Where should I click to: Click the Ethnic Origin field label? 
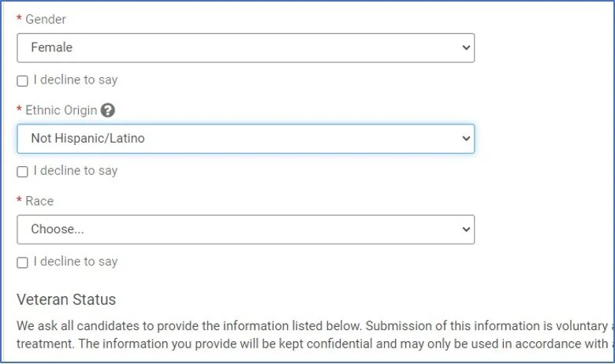pyautogui.click(x=61, y=110)
